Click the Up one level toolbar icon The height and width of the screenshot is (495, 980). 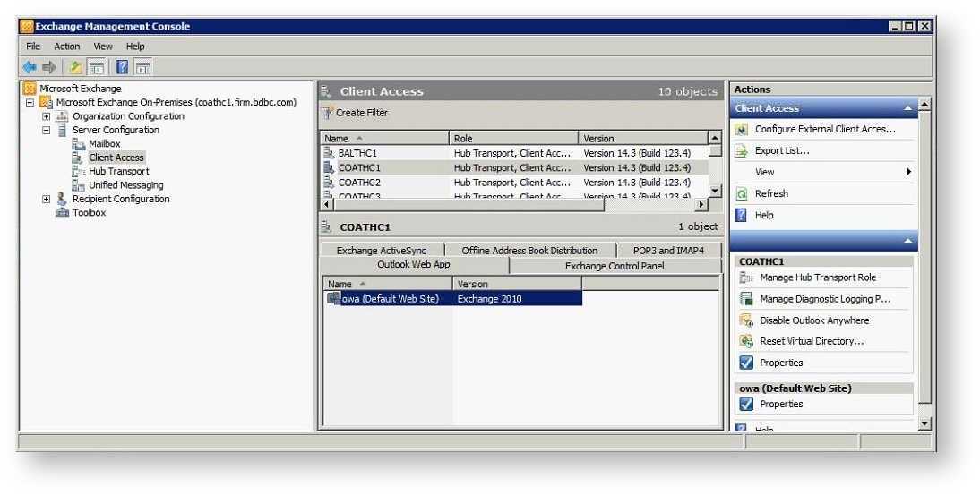(x=75, y=67)
